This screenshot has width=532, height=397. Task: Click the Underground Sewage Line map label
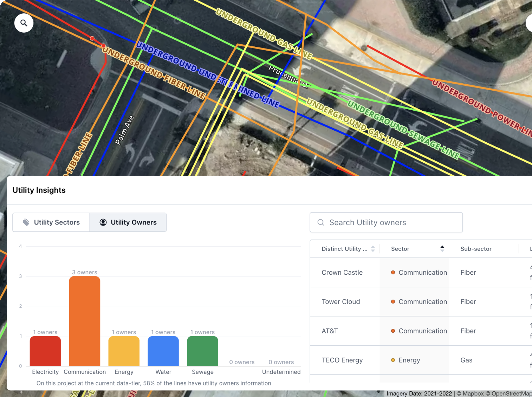point(403,129)
